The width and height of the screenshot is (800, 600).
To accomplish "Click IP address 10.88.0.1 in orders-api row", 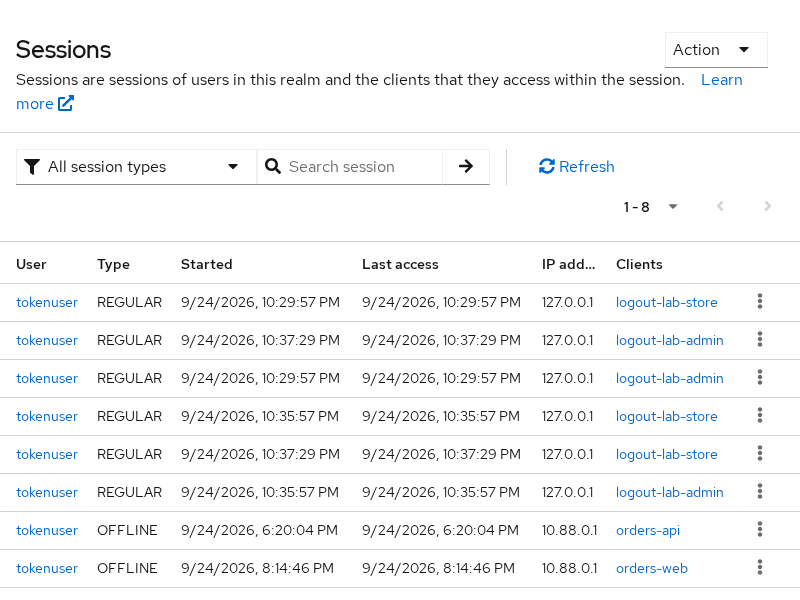I will point(569,530).
